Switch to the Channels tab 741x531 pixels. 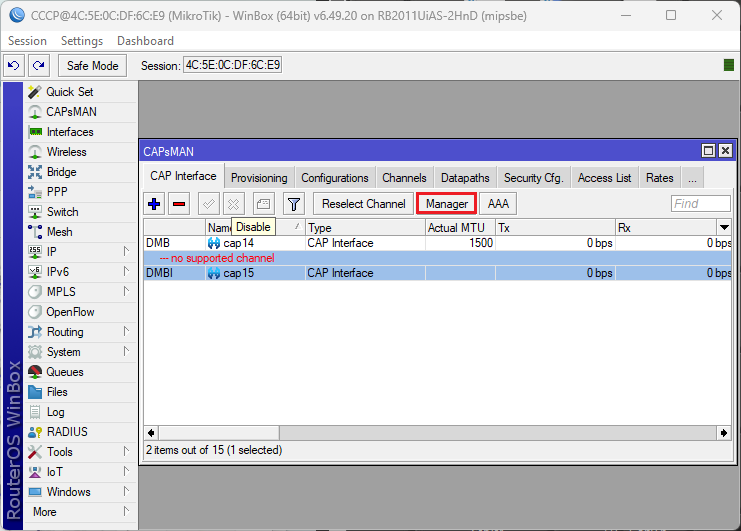click(404, 178)
